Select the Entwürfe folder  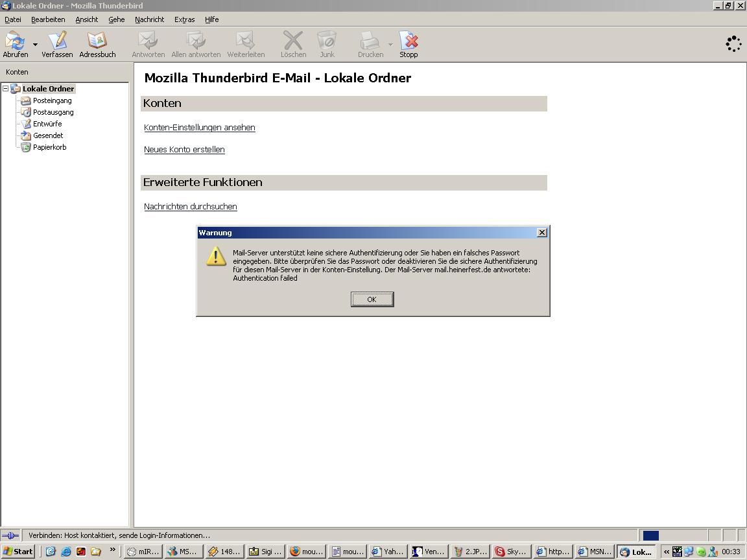pos(47,124)
